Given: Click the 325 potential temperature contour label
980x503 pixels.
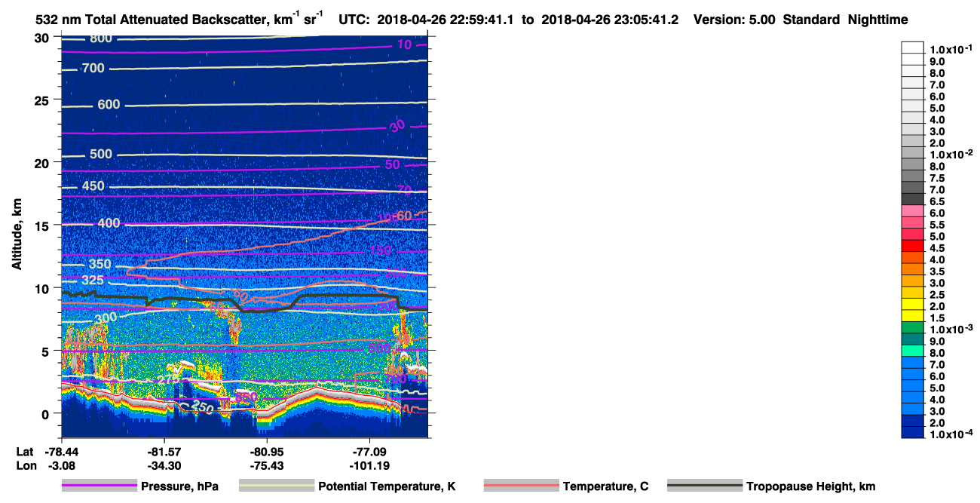Looking at the screenshot, I should click(93, 281).
